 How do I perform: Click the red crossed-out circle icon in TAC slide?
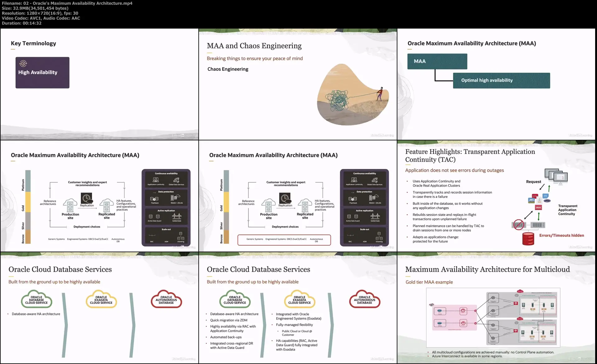(x=518, y=225)
